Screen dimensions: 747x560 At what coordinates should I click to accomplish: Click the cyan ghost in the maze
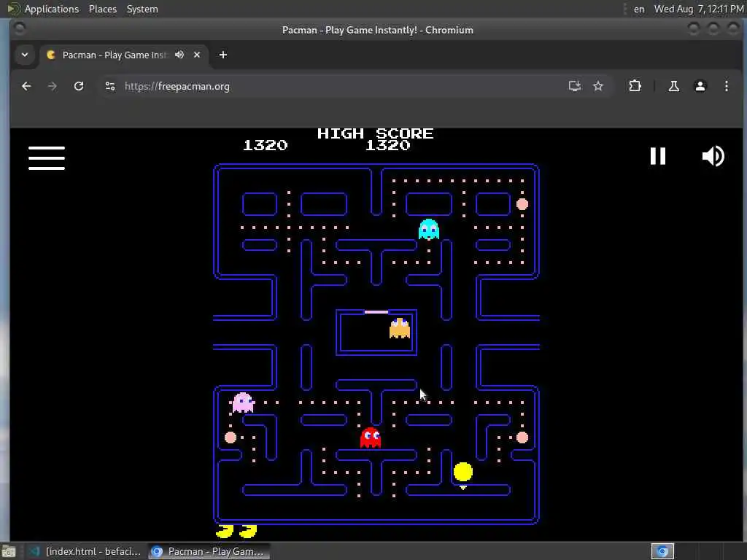click(x=429, y=230)
